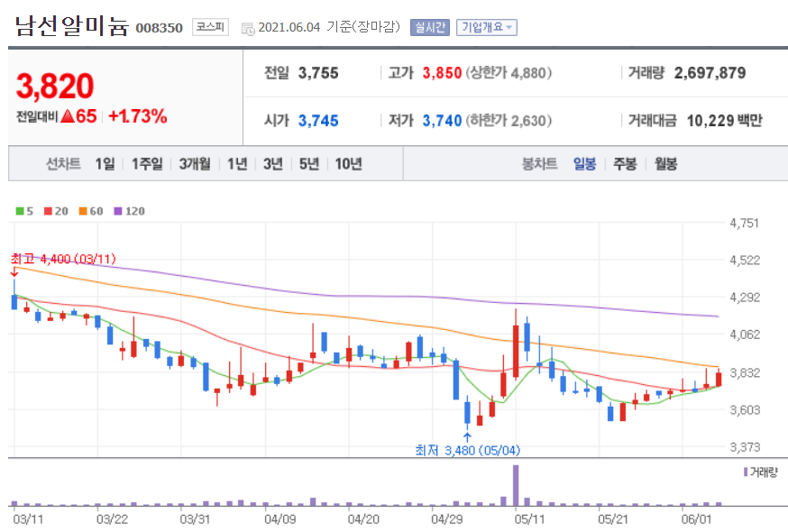Select the 1일 line chart tab
Image resolution: width=788 pixels, height=532 pixels.
pyautogui.click(x=105, y=164)
